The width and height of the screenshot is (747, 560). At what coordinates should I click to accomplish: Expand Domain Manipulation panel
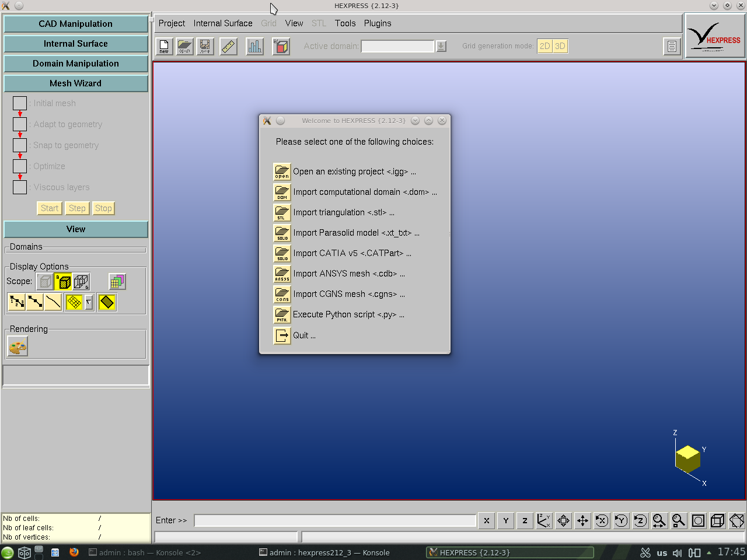click(x=76, y=64)
